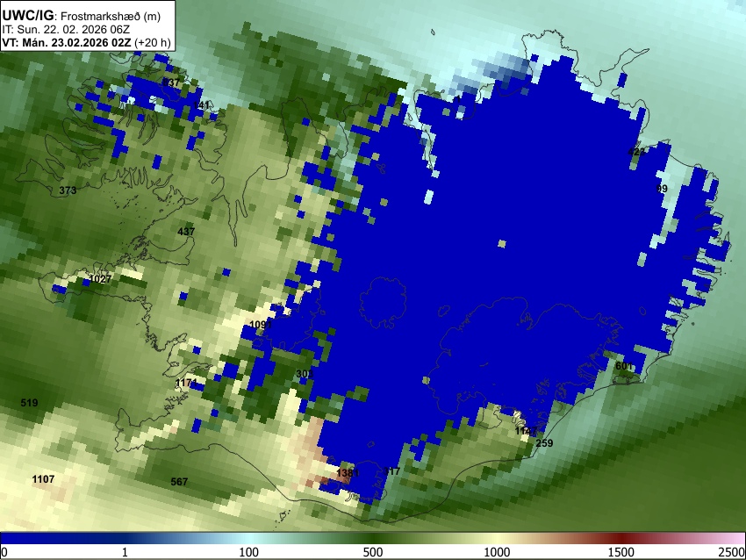Click the 'UWC/IG: Frostmarkshæð (m)' title text

click(82, 16)
